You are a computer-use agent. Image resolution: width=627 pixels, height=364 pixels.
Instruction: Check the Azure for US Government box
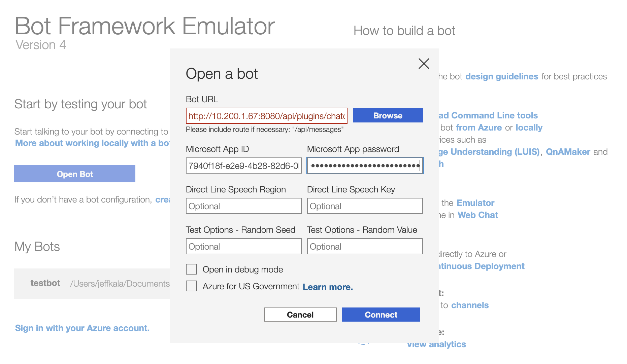tap(192, 286)
